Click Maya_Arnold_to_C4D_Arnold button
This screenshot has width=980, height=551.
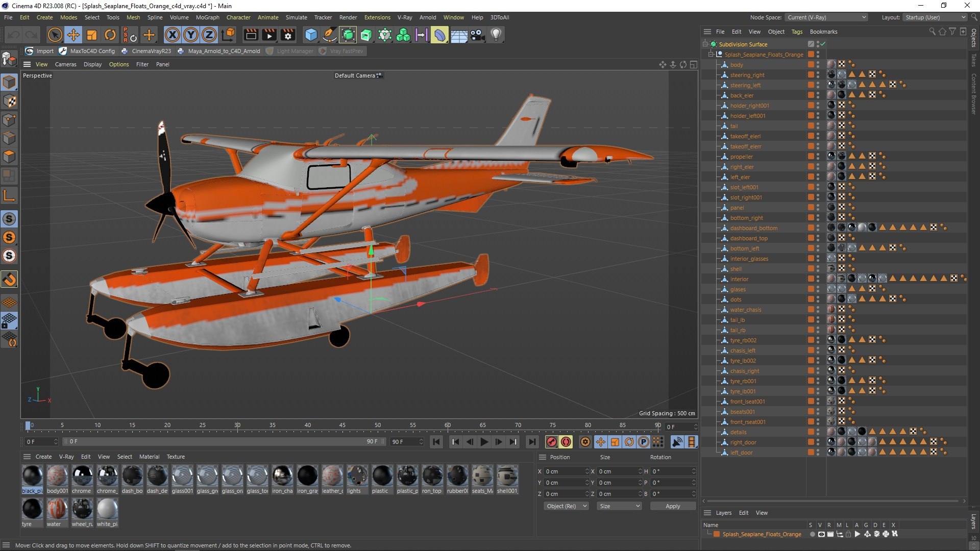[x=218, y=51]
